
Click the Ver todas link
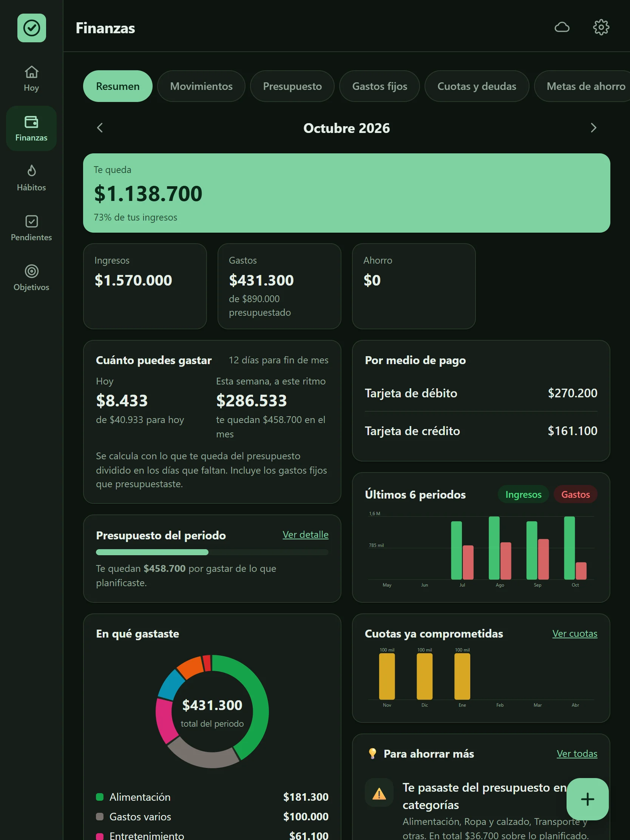[577, 754]
